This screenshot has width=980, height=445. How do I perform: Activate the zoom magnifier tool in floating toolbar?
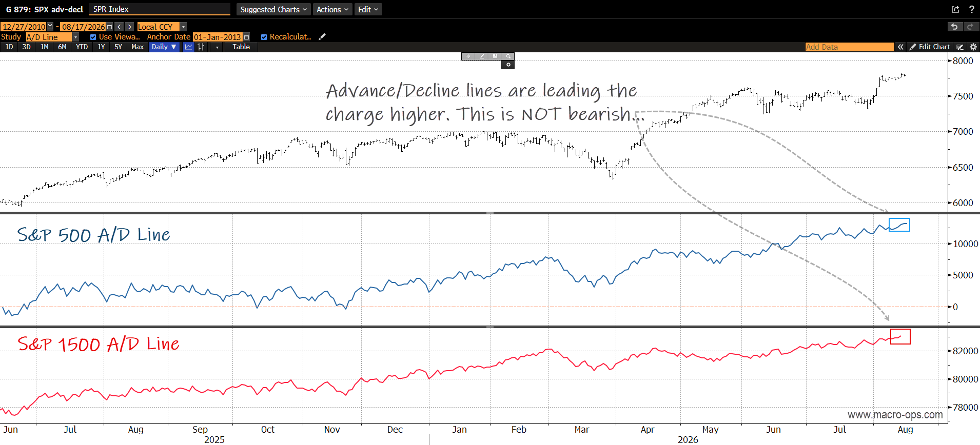[x=508, y=56]
